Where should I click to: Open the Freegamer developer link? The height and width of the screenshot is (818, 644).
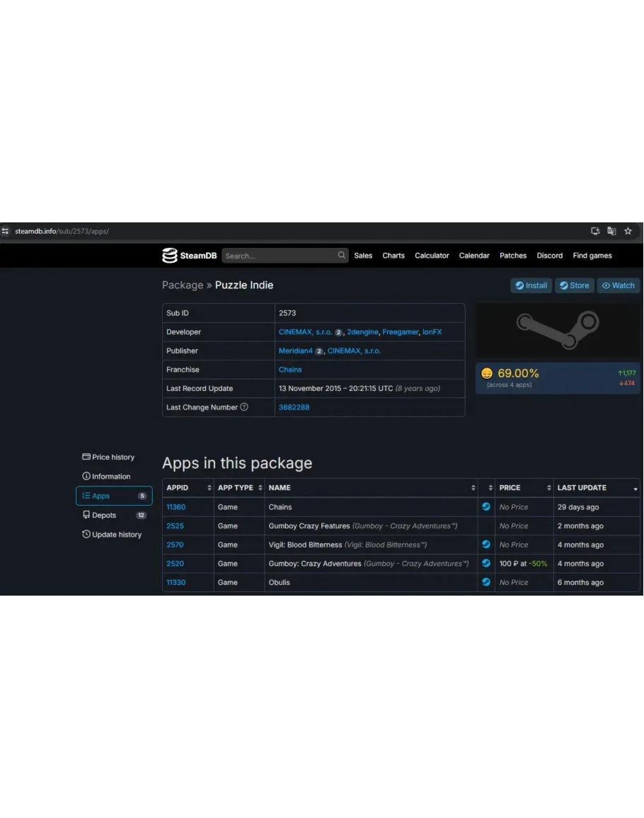tap(401, 331)
